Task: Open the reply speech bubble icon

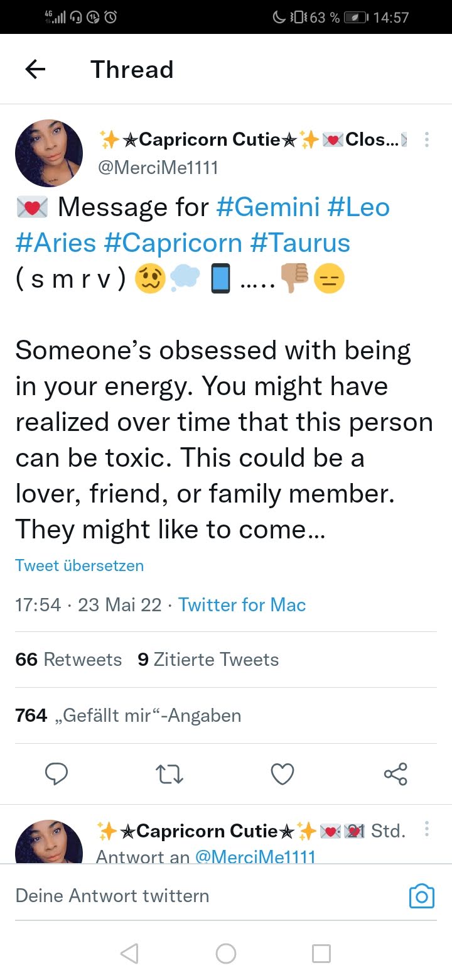Action: point(56,774)
